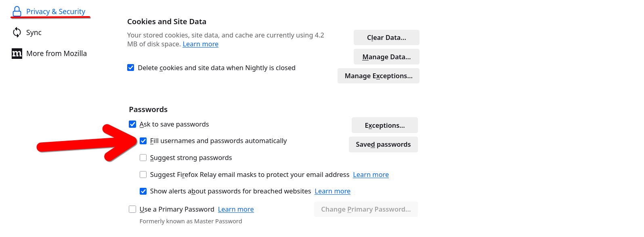The image size is (644, 237).
Task: Enable Suggest Firefox Relay email masks
Action: pyautogui.click(x=143, y=175)
